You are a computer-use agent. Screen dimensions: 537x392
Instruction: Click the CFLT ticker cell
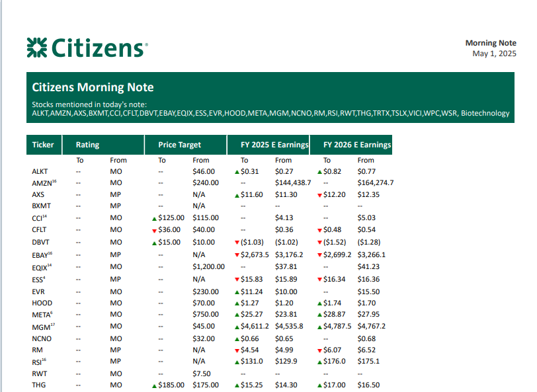pos(39,230)
